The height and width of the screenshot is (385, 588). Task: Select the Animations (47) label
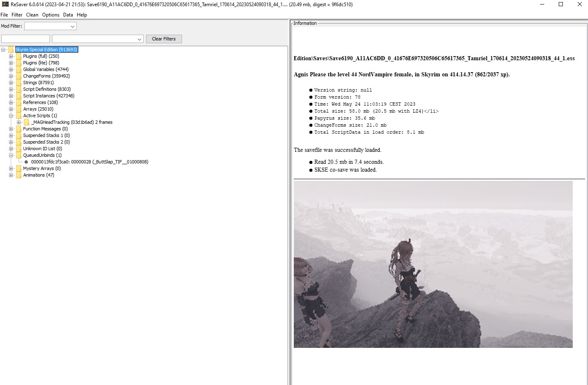[38, 175]
